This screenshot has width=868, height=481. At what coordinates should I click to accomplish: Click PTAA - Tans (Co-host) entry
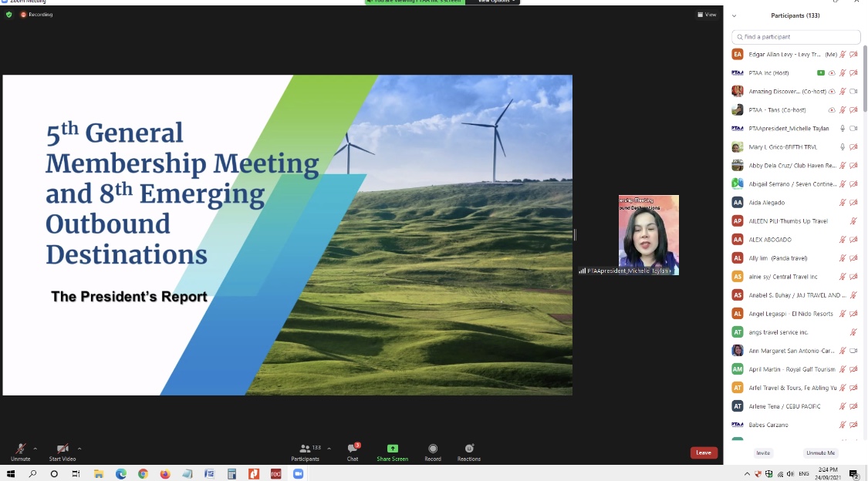point(795,110)
